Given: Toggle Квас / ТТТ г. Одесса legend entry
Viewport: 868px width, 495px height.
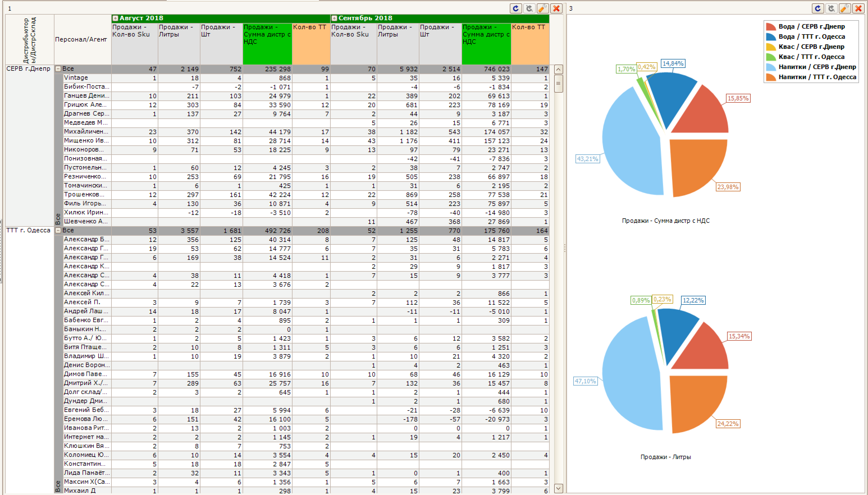Looking at the screenshot, I should 805,57.
